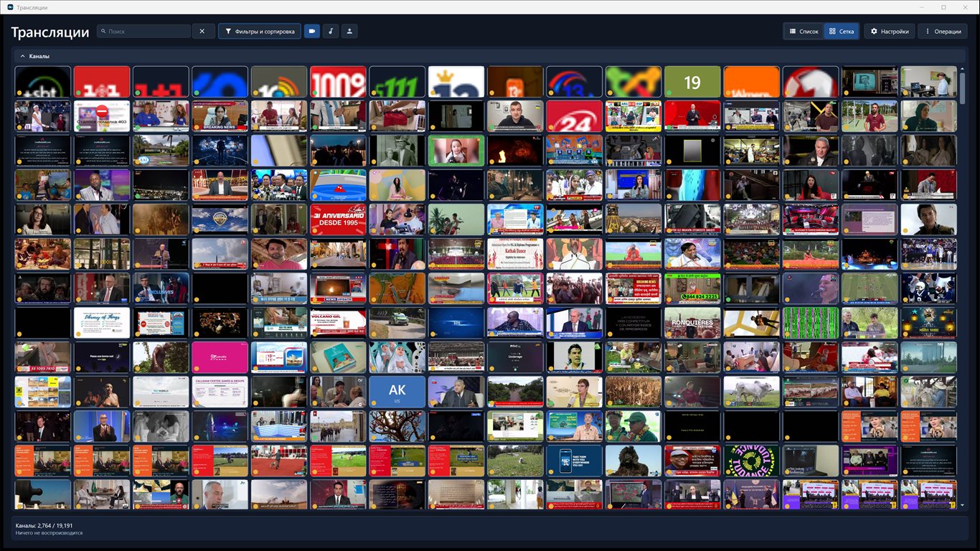Open Фильтры и сортировка panel
The height and width of the screenshot is (551, 980).
pyautogui.click(x=260, y=32)
